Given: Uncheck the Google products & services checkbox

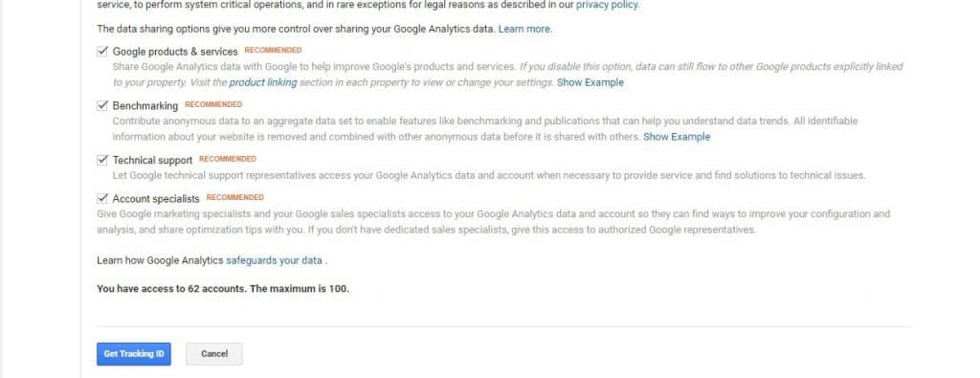Looking at the screenshot, I should [102, 52].
